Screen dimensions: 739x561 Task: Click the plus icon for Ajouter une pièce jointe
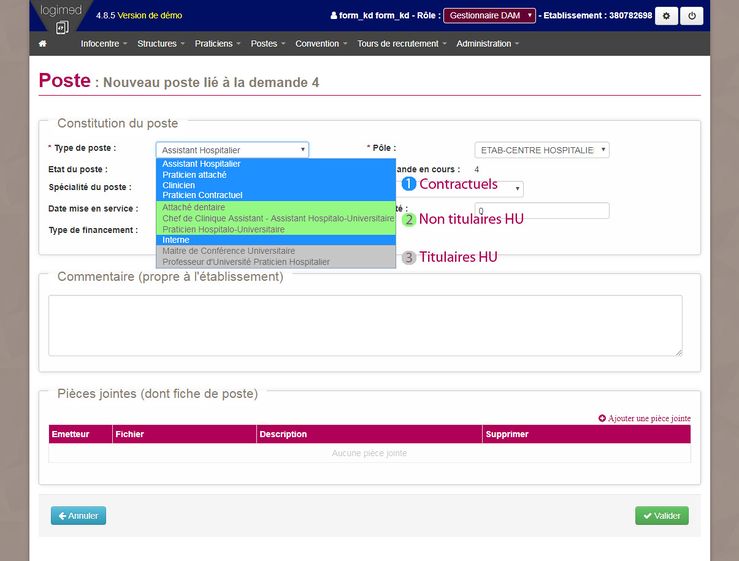[x=602, y=418]
